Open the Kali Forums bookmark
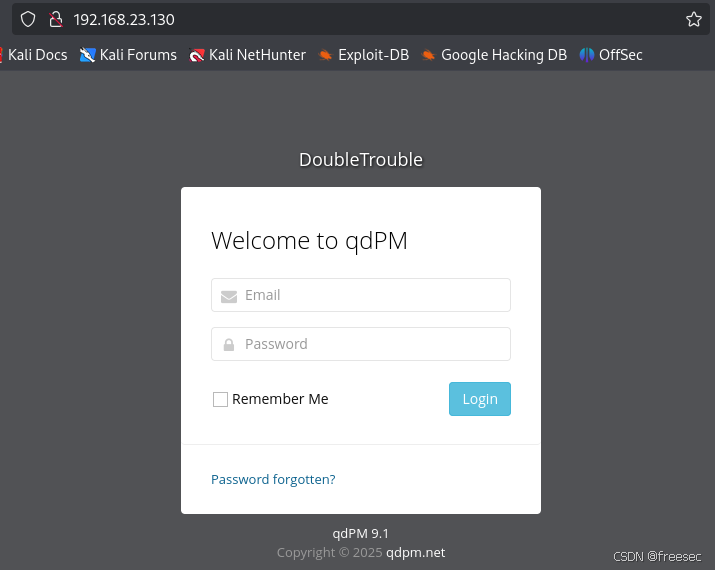 [x=128, y=55]
